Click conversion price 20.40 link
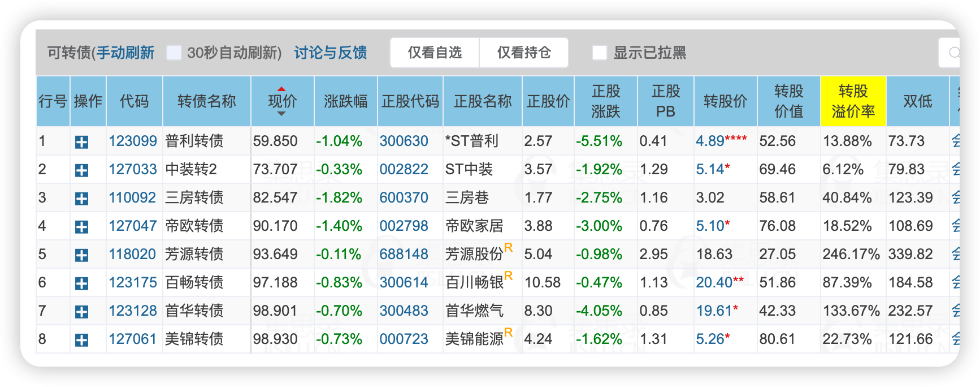This screenshot has height=387, width=980. tap(714, 282)
